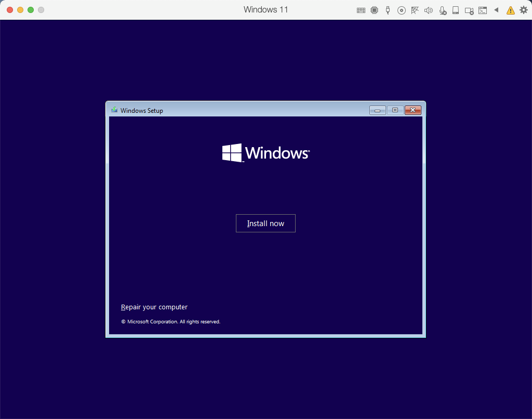
Task: Open the Repair your computer link
Action: 154,307
